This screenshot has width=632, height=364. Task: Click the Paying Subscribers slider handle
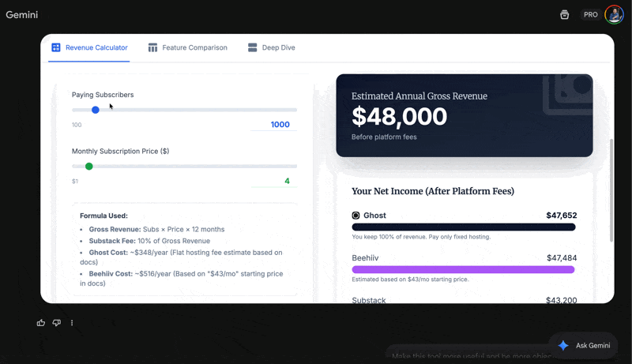(96, 110)
